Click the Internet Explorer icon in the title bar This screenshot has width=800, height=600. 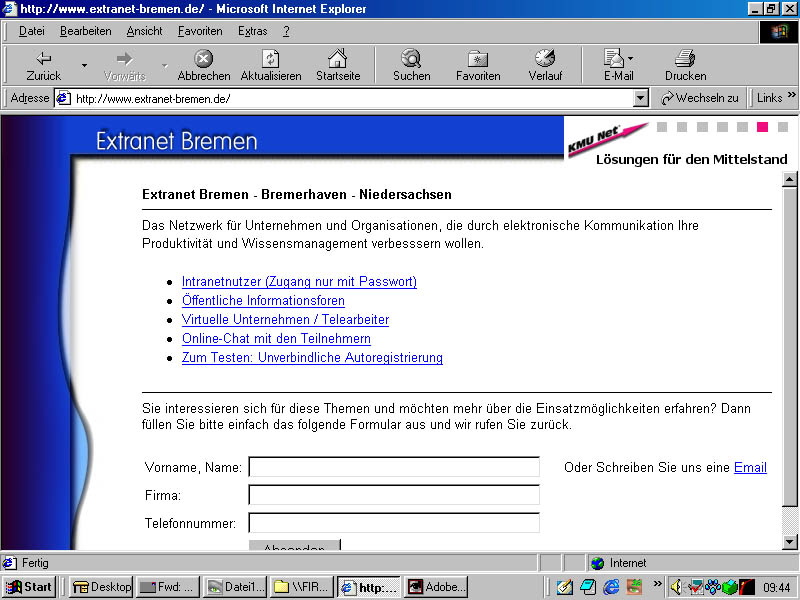point(9,9)
